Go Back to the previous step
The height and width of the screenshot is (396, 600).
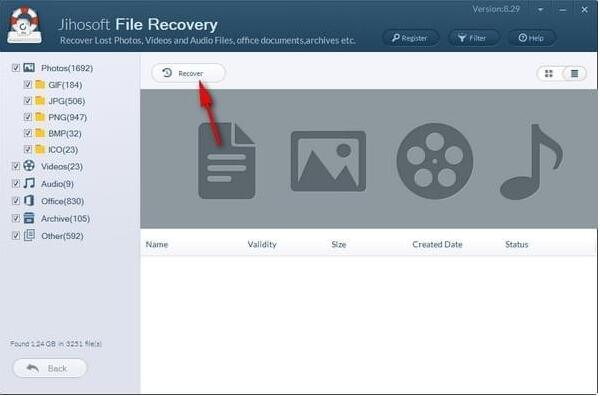point(50,368)
